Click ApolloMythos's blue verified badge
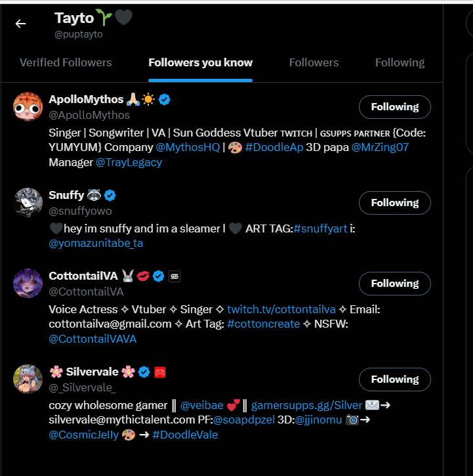The width and height of the screenshot is (473, 476). (x=165, y=99)
